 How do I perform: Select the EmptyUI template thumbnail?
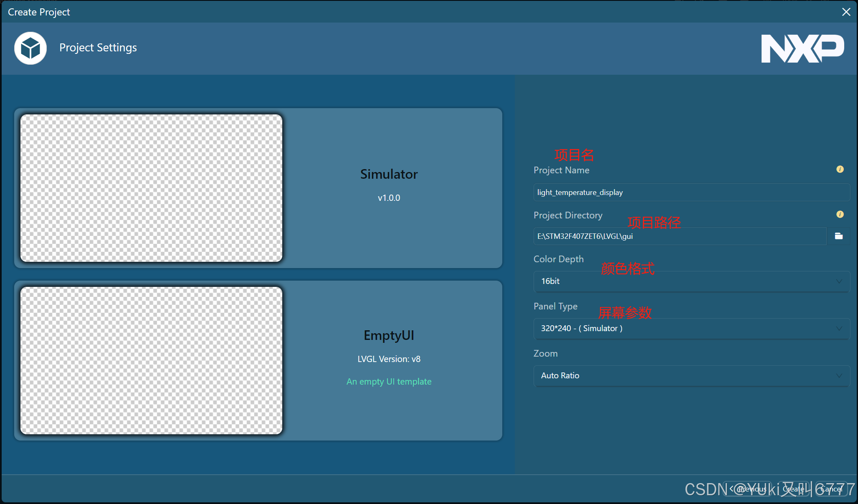(152, 360)
